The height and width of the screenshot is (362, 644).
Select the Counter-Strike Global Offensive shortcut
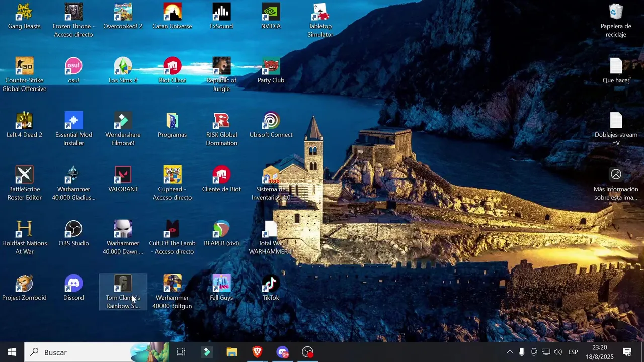coord(24,75)
